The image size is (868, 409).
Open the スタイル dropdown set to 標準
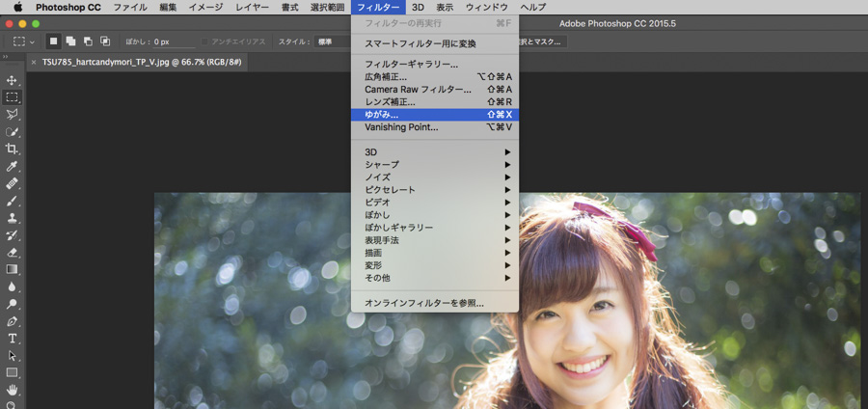point(334,41)
